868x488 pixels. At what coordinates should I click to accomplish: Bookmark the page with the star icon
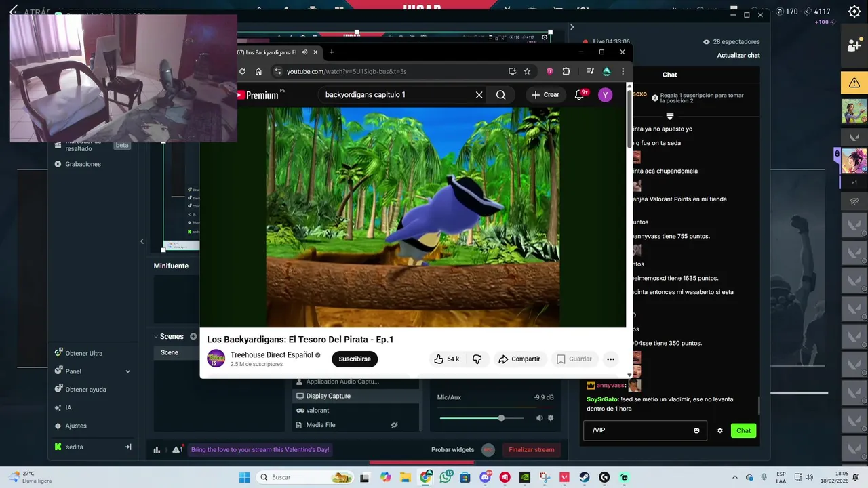[527, 71]
